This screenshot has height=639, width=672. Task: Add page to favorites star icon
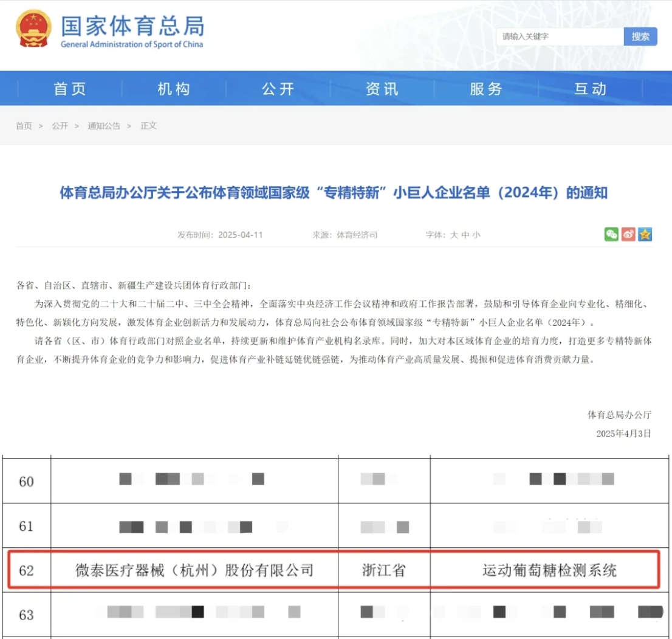[645, 234]
